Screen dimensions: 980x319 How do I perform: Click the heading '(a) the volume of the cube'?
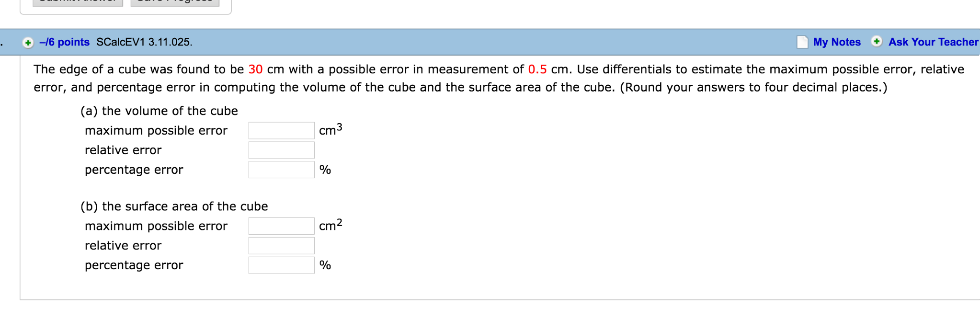pos(159,111)
